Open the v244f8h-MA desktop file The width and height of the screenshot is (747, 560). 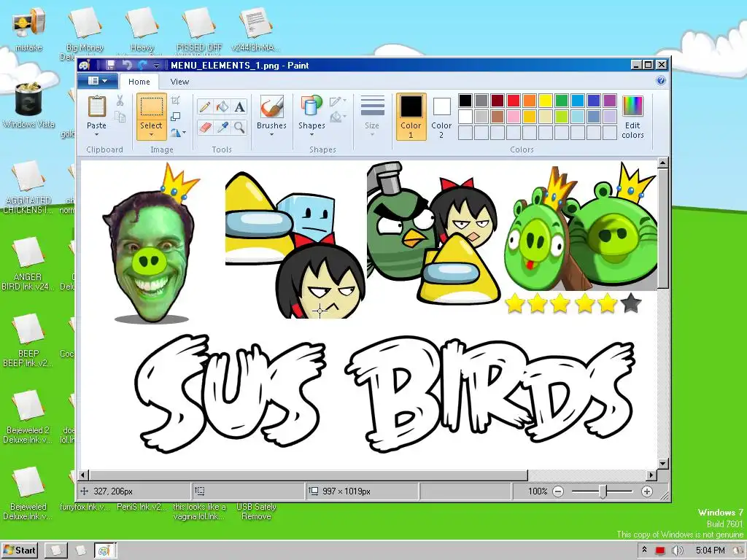pos(256,29)
